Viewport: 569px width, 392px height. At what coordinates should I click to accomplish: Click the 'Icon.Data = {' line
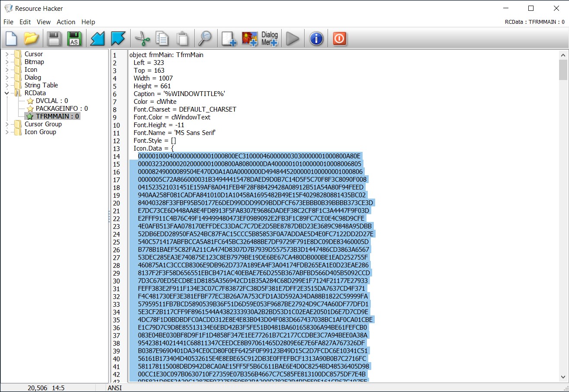point(154,148)
